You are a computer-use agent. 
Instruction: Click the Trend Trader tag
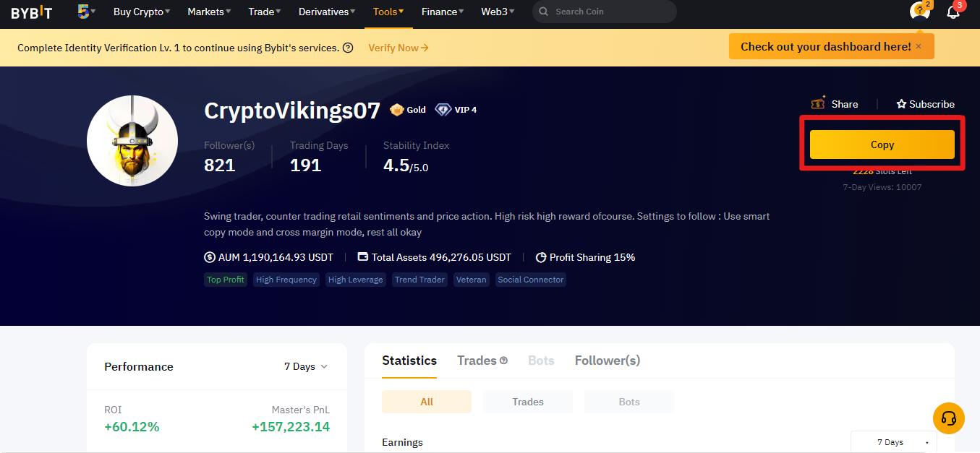(420, 280)
